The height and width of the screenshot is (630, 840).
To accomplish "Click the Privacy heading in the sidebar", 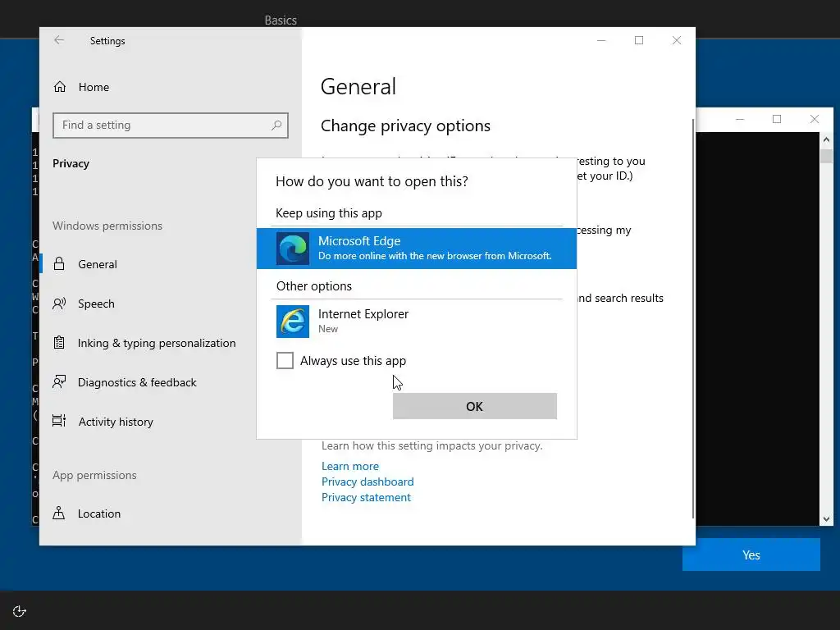I will [71, 163].
